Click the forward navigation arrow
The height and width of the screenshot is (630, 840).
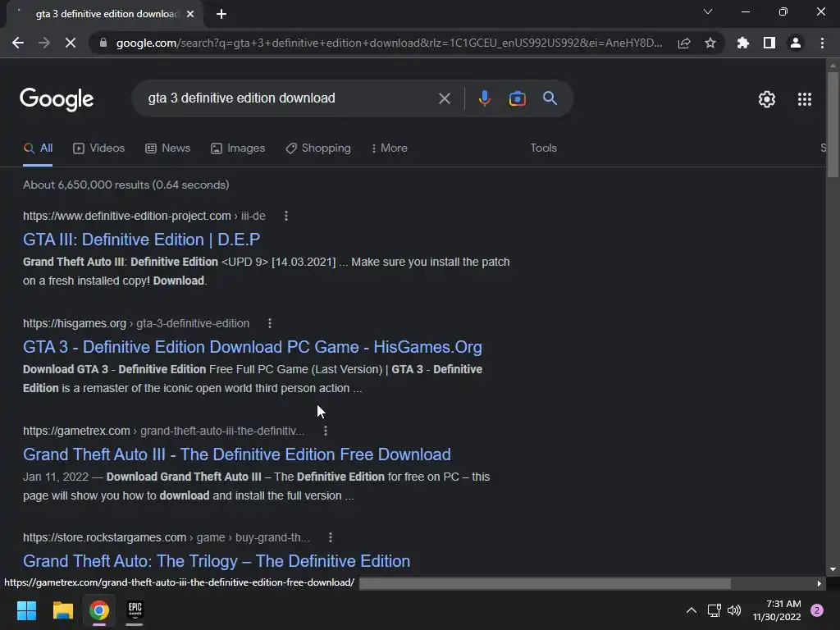coord(44,43)
